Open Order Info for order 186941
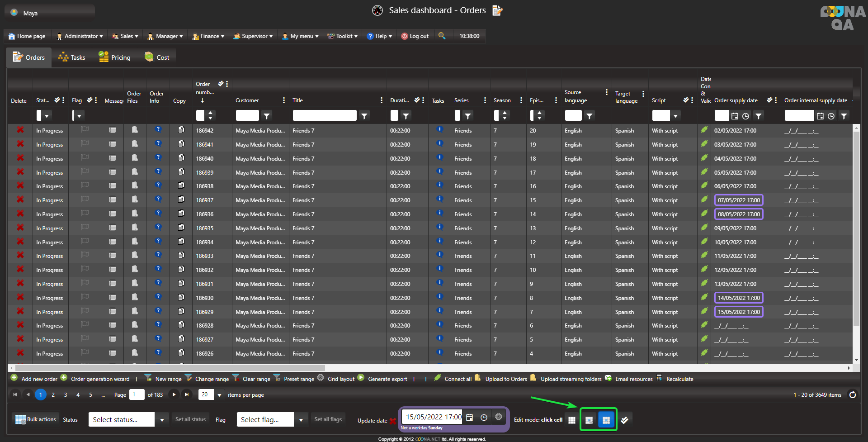868x442 pixels. pyautogui.click(x=158, y=144)
